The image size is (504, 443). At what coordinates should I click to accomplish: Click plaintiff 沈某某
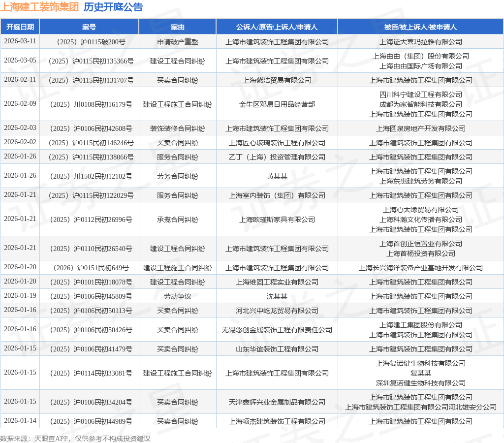pos(277,296)
